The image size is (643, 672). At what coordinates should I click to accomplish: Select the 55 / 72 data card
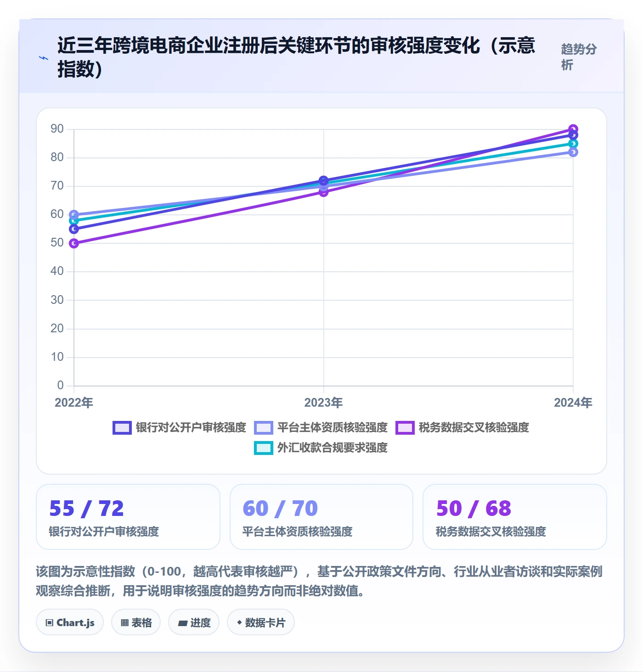click(128, 517)
